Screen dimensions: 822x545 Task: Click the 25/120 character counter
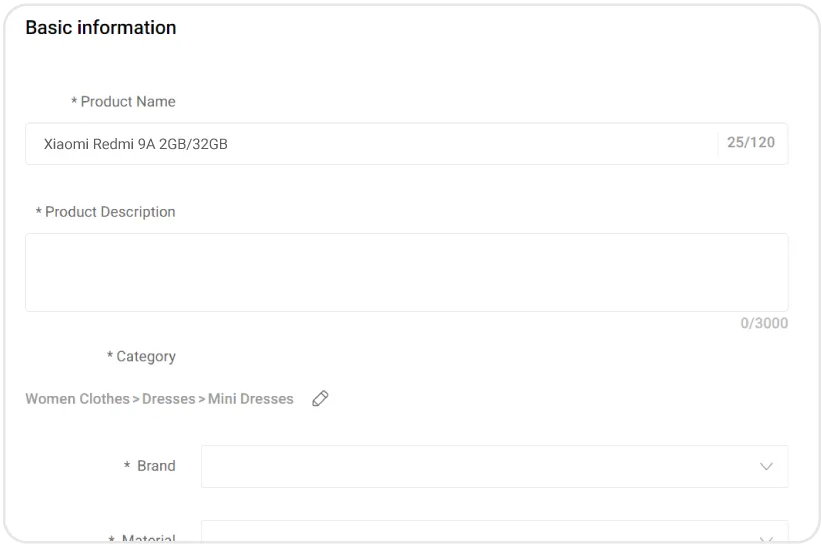tap(751, 143)
